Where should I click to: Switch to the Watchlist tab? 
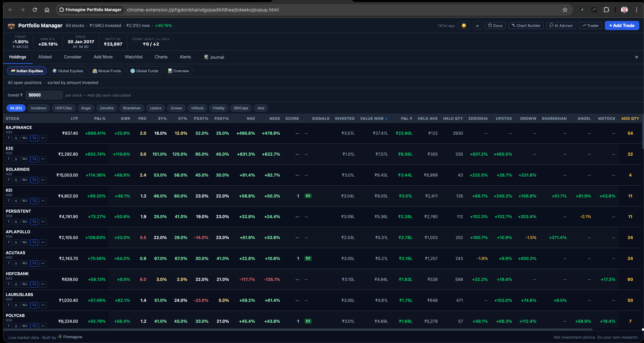pyautogui.click(x=134, y=57)
